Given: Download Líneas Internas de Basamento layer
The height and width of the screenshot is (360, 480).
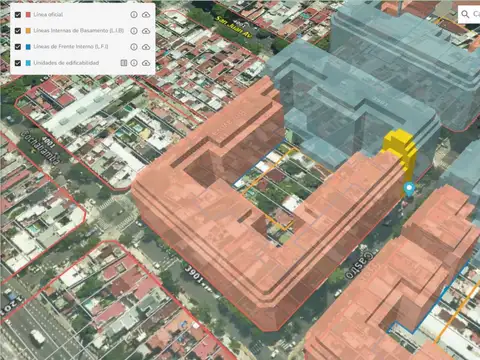Looking at the screenshot, I should (x=146, y=31).
